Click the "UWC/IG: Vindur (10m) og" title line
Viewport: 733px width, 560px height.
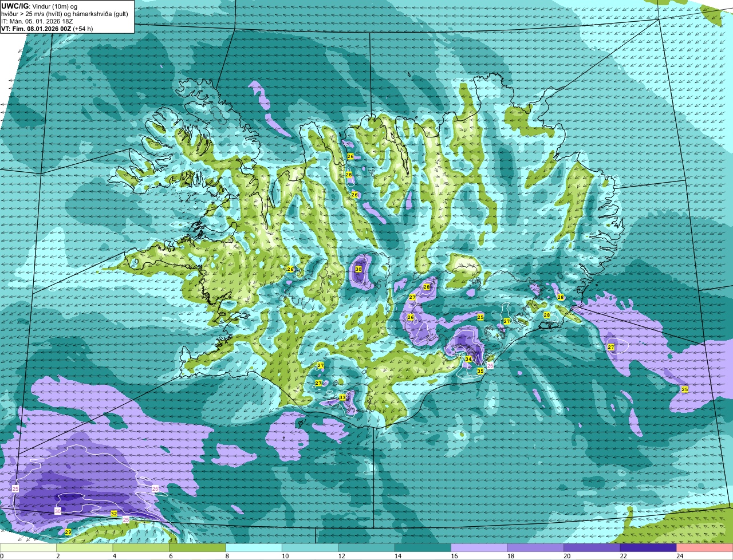pyautogui.click(x=39, y=6)
